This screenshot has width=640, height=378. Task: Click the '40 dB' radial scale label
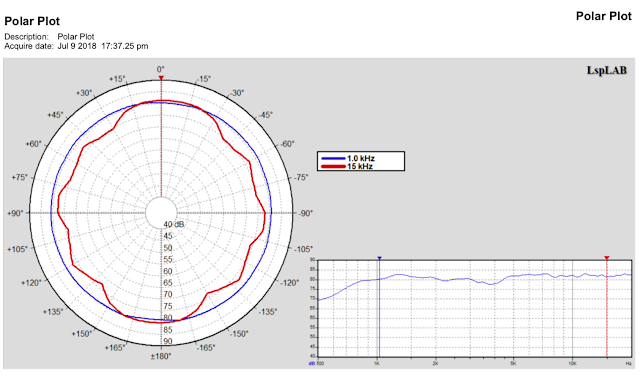174,225
